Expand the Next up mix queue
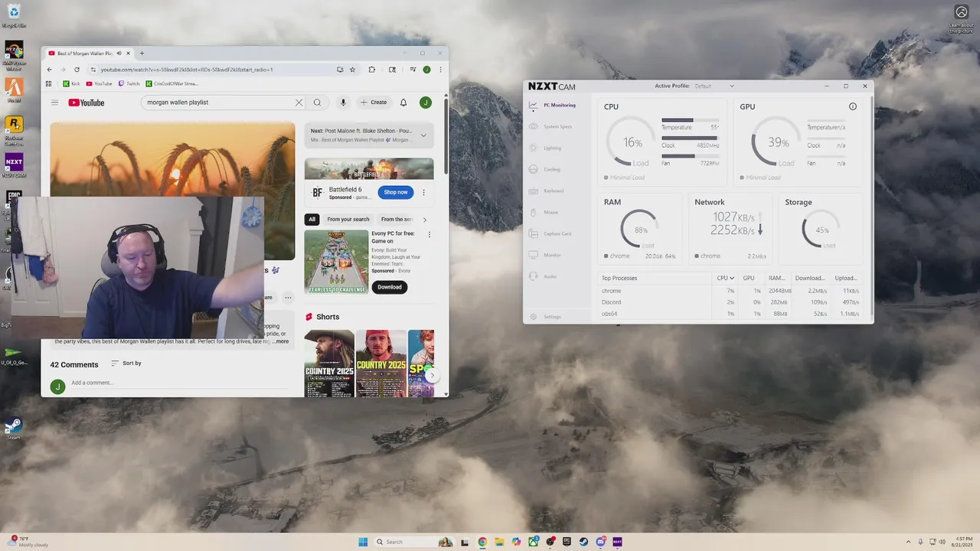The height and width of the screenshot is (551, 980). [423, 135]
